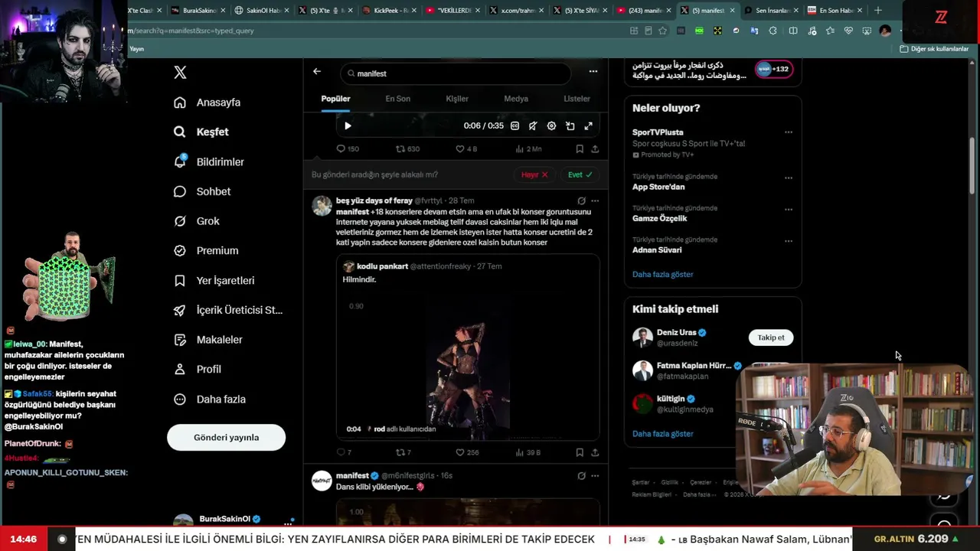980x551 pixels.
Task: Open beş yüz days of feray avatar
Action: (322, 206)
